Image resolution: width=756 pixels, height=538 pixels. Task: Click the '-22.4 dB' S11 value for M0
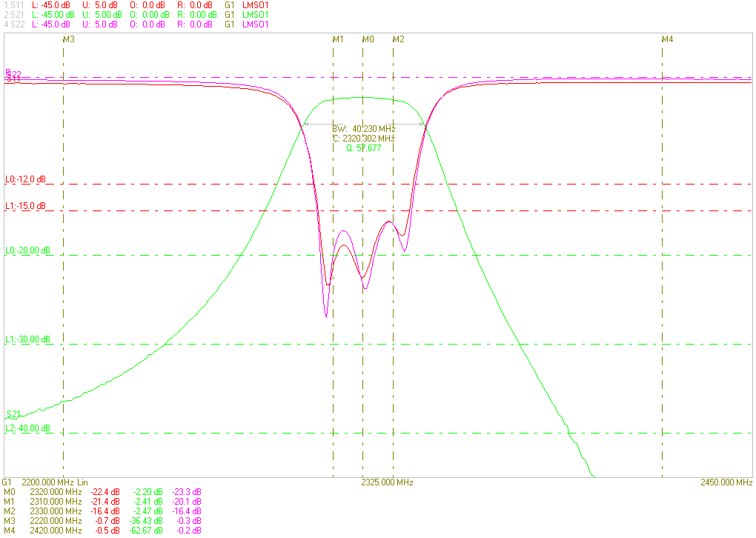105,492
